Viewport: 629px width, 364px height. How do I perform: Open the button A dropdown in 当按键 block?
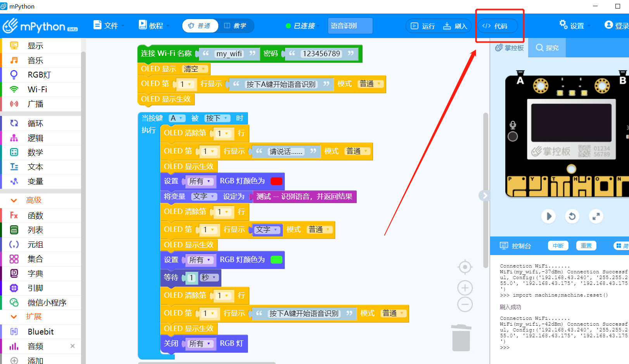tap(176, 118)
